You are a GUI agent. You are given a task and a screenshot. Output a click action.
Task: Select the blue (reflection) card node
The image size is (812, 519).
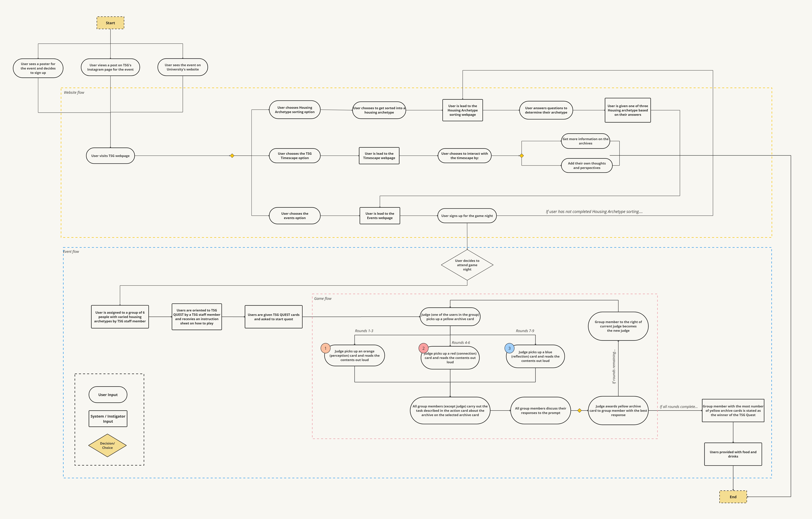pos(536,356)
